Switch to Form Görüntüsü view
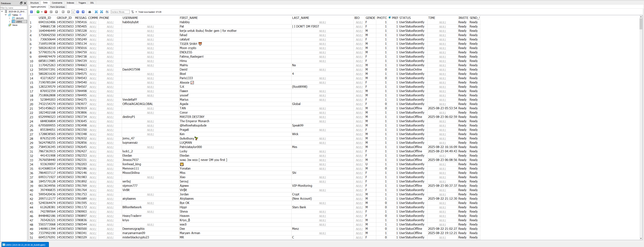The width and height of the screenshot is (644, 247). pyautogui.click(x=57, y=7)
